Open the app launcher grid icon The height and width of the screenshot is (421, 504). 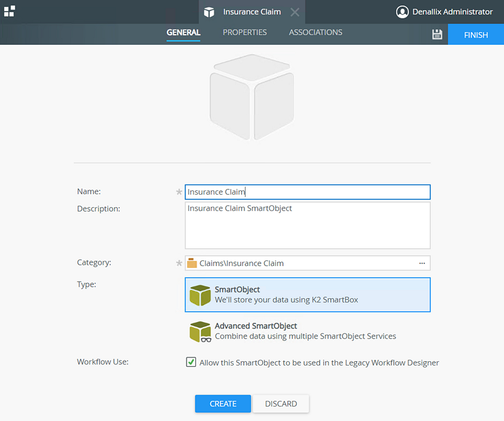tap(9, 11)
